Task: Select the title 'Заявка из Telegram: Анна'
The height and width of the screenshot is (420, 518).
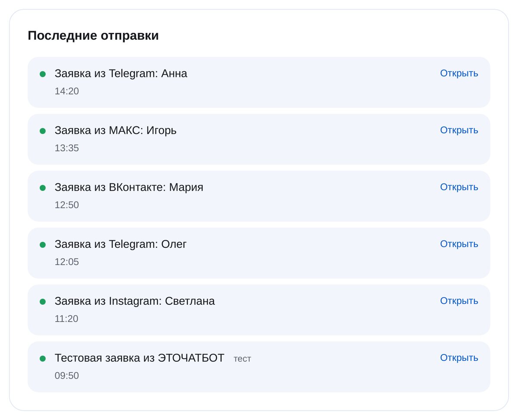Action: click(121, 74)
